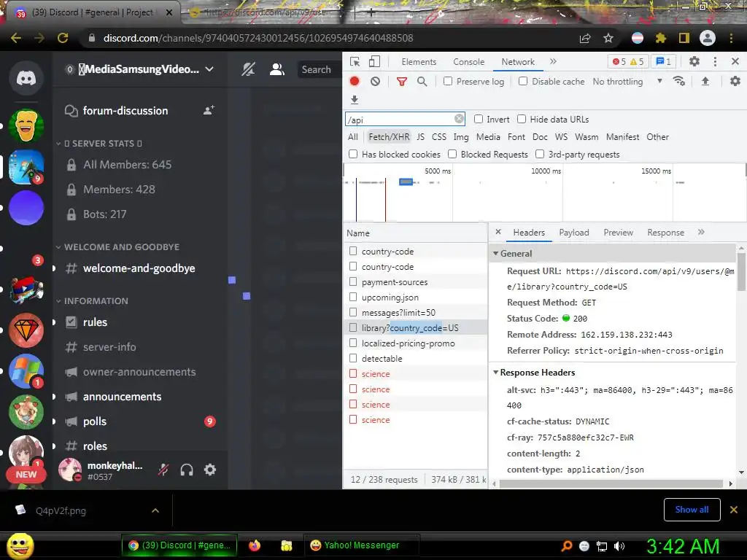This screenshot has width=747, height=560.
Task: Check the Invert filter checkbox
Action: click(479, 119)
